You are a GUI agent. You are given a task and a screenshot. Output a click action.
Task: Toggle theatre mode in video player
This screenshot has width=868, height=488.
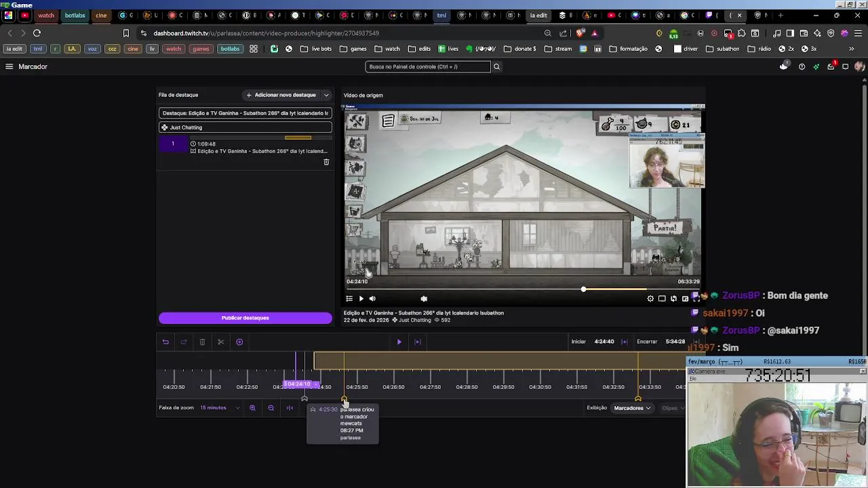[662, 299]
